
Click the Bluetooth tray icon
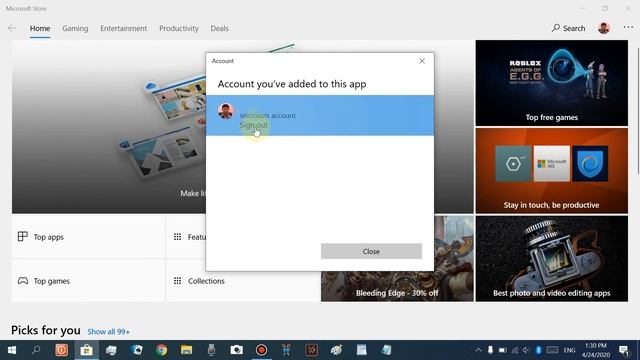[538, 350]
